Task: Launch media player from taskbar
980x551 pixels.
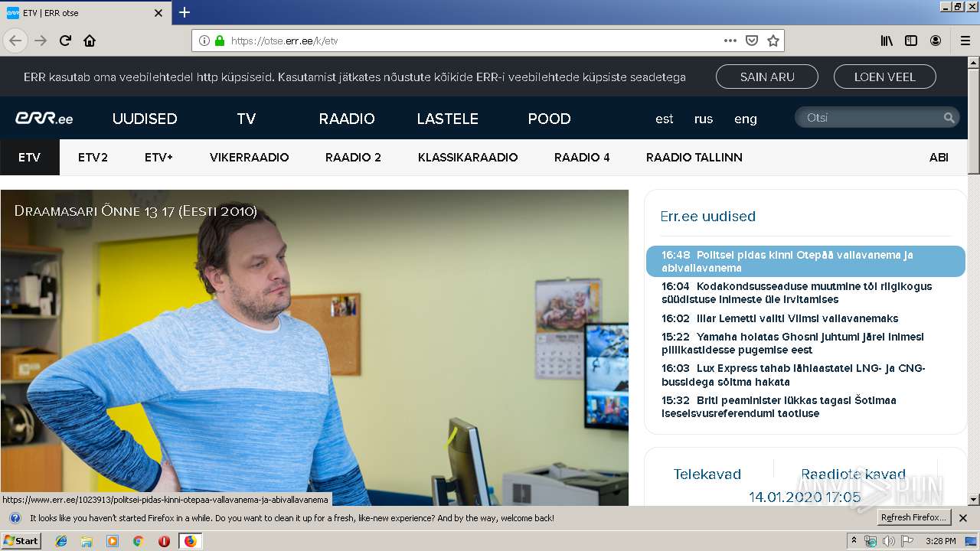Action: pos(113,541)
